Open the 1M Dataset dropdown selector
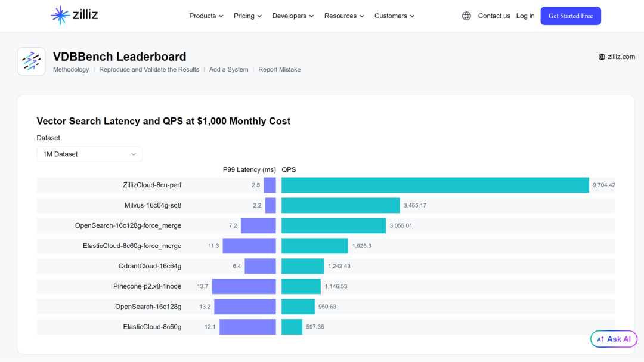The width and height of the screenshot is (644, 362). 89,154
